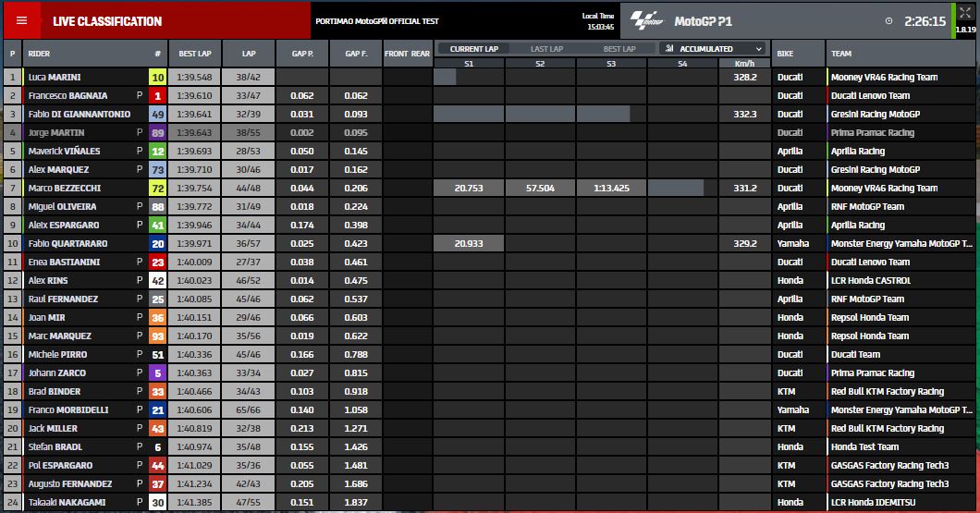The image size is (980, 513).
Task: Select rider Raul FERNANDEZ
Action: click(x=63, y=299)
